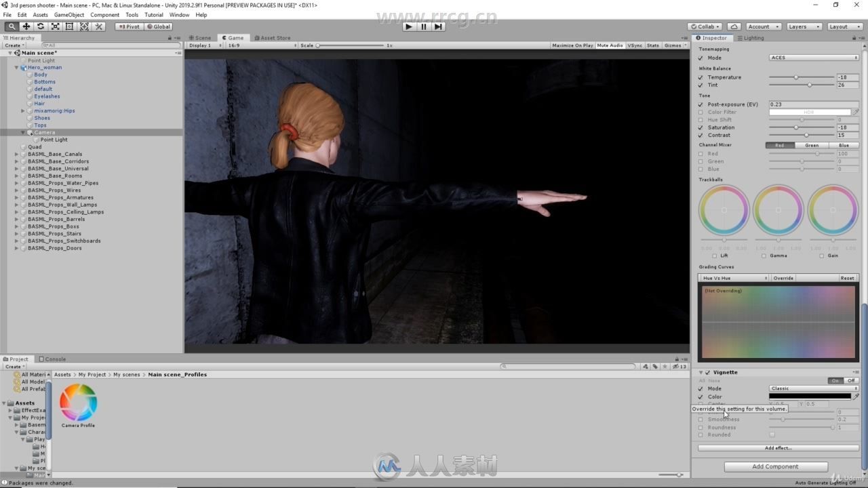Open the Layers dropdown
The height and width of the screenshot is (488, 868).
[804, 26]
